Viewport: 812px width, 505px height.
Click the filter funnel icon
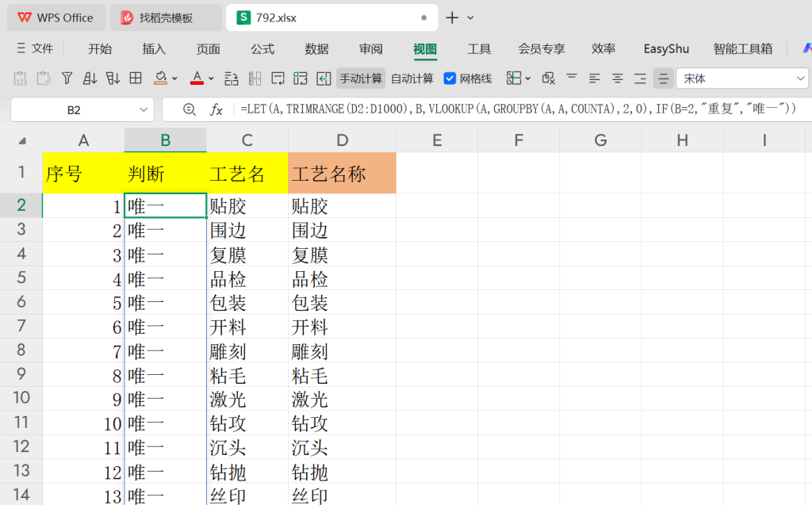(67, 78)
